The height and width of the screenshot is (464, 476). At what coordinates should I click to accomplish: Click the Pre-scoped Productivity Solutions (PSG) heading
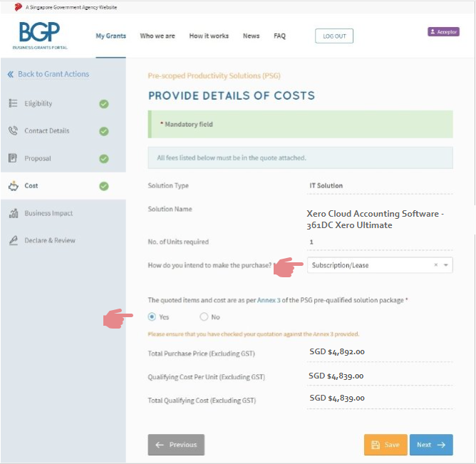pyautogui.click(x=214, y=76)
